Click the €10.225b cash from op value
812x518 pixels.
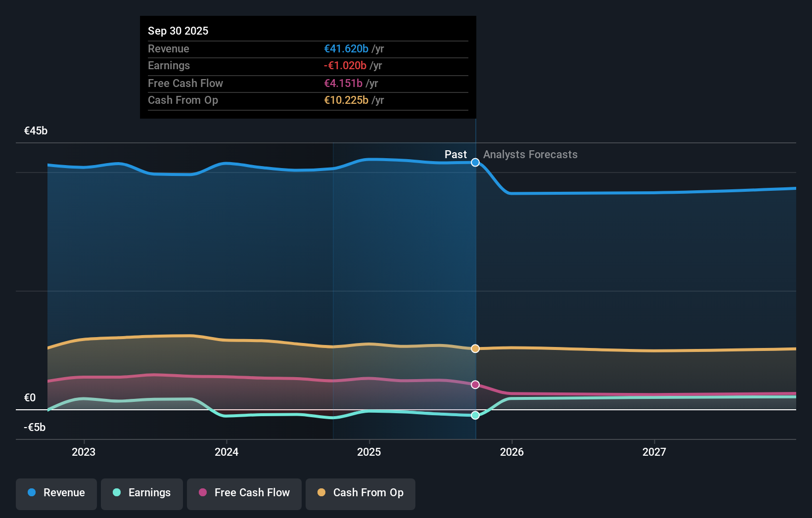[x=346, y=100]
